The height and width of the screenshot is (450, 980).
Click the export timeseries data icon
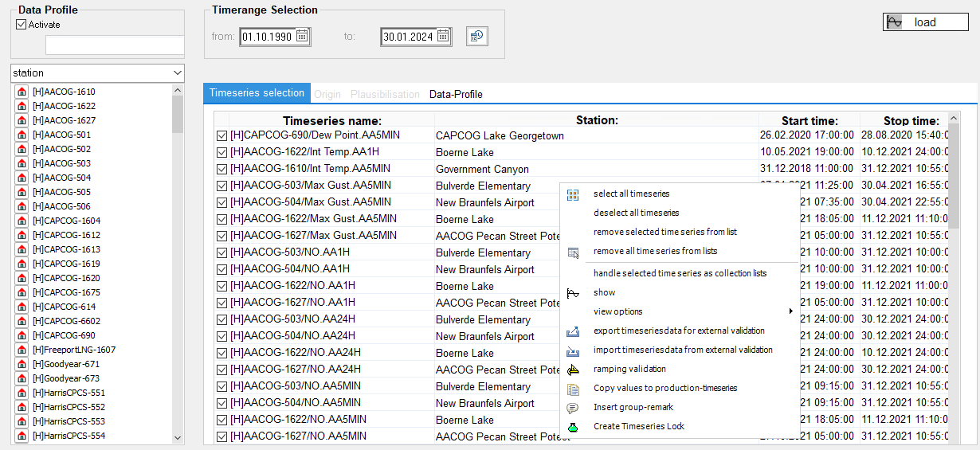pyautogui.click(x=573, y=331)
